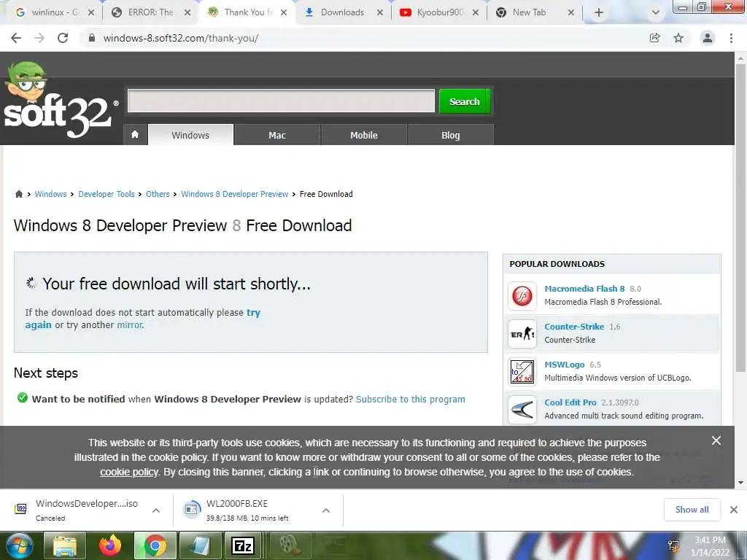747x560 pixels.
Task: Click the Cool Edit Pro icon
Action: click(522, 410)
